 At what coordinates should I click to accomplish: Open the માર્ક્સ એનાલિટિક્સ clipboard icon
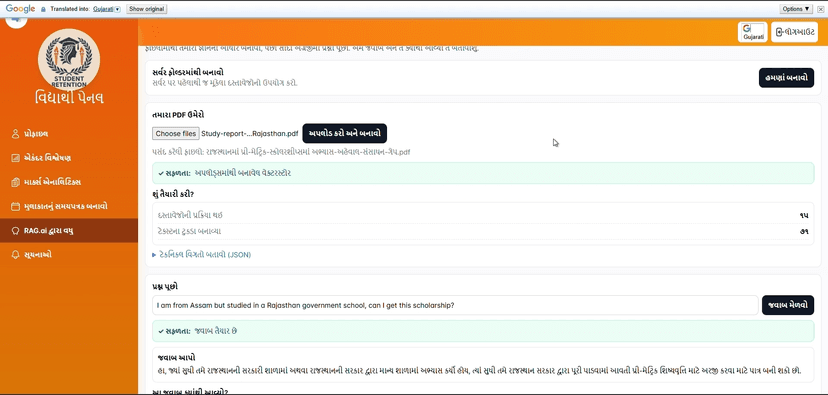click(x=15, y=182)
